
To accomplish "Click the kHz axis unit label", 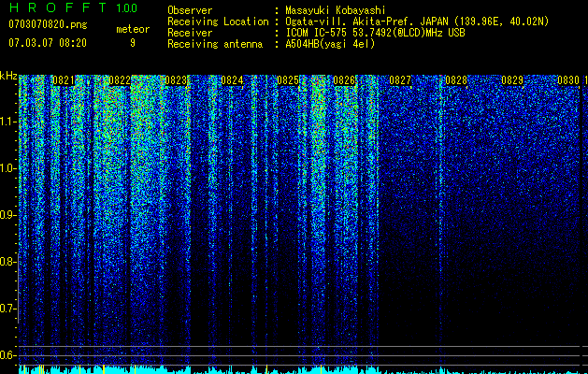I will tap(8, 76).
